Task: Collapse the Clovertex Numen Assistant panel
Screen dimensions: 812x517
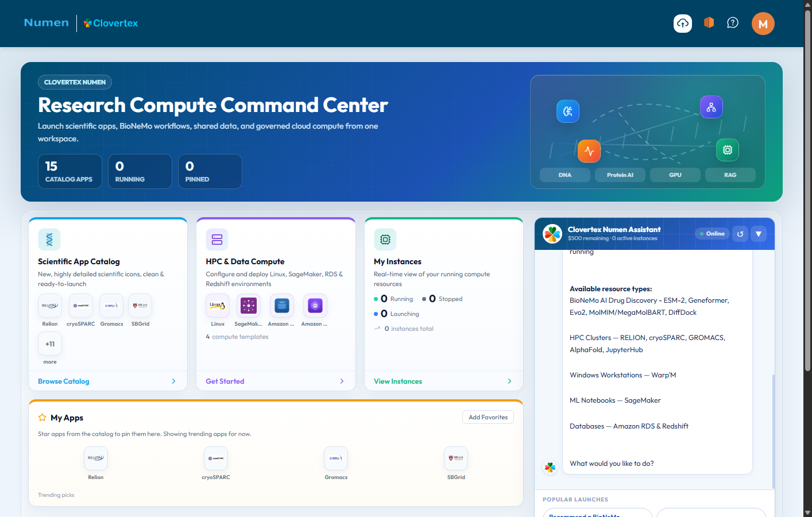Action: [x=759, y=234]
